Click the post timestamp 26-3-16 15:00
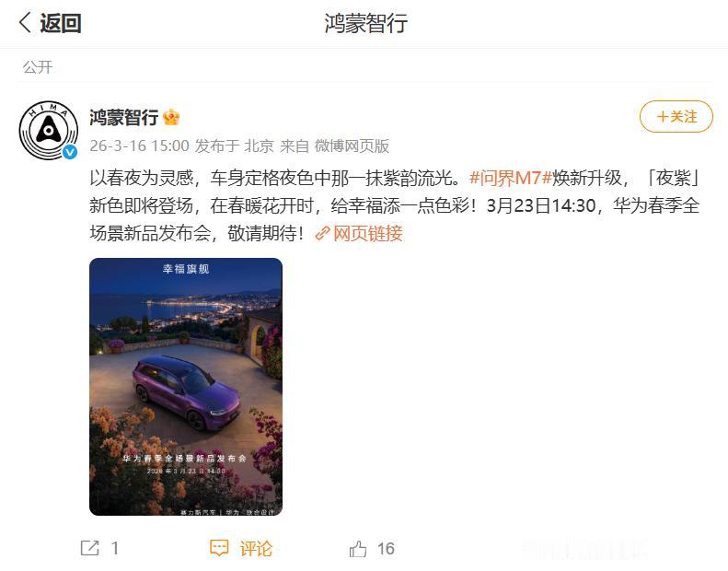 139,146
